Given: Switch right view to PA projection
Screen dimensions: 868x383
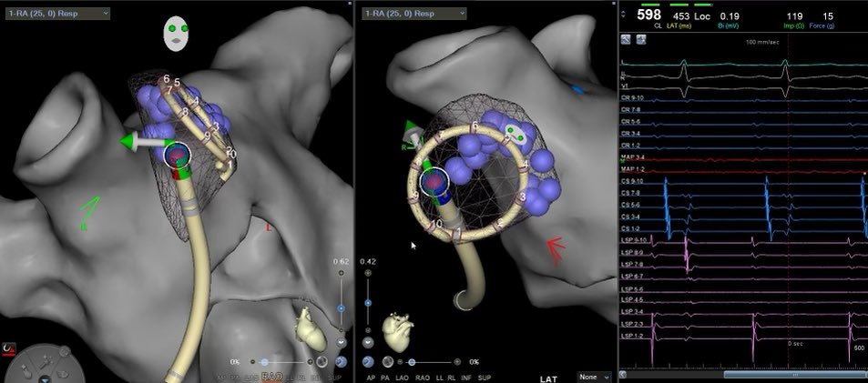Looking at the screenshot, I should tap(387, 378).
